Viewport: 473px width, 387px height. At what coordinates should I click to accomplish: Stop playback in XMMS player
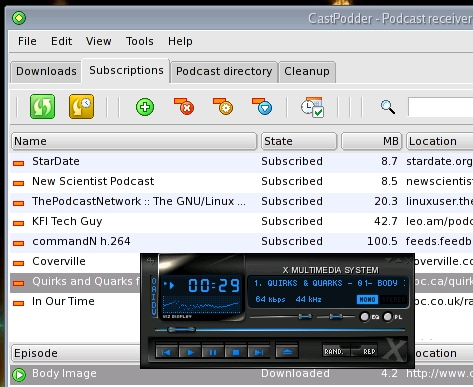coord(236,352)
